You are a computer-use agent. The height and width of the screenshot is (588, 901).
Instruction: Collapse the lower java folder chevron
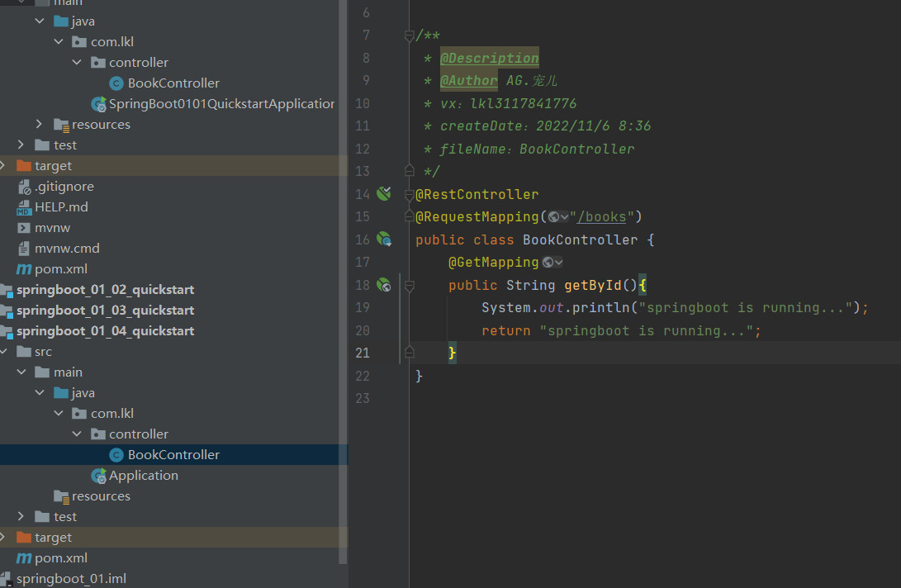40,392
